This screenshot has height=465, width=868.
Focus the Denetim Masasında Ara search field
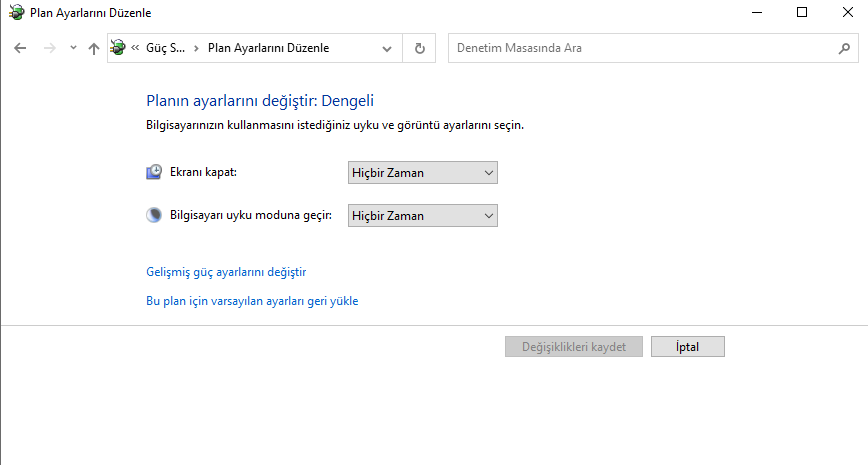(640, 48)
